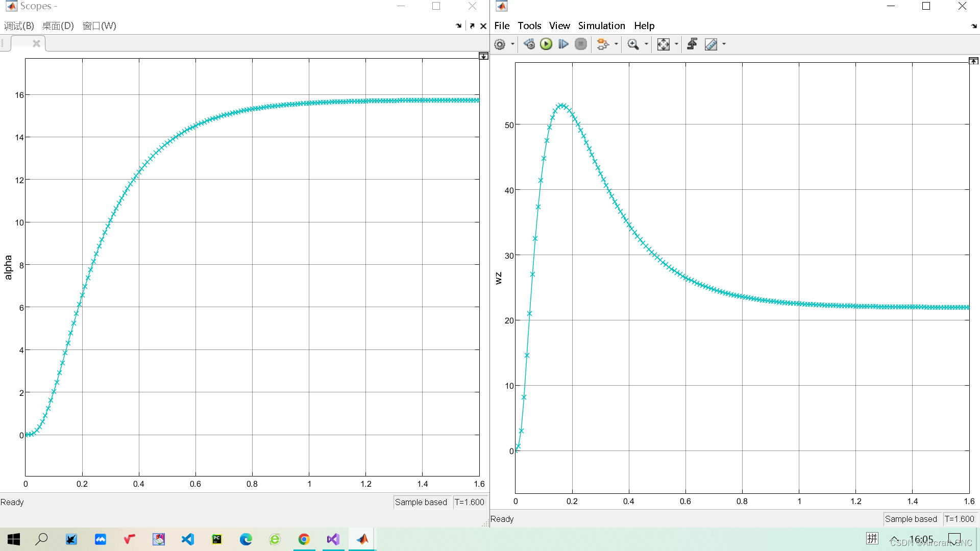This screenshot has height=551, width=980.
Task: Expand the Highlight block dropdown arrow
Action: tap(616, 44)
